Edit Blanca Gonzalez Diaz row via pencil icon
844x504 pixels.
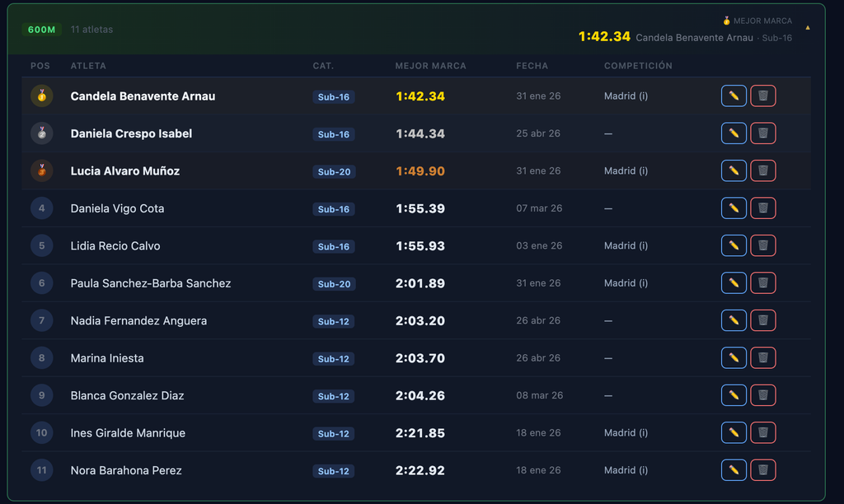[x=733, y=394]
